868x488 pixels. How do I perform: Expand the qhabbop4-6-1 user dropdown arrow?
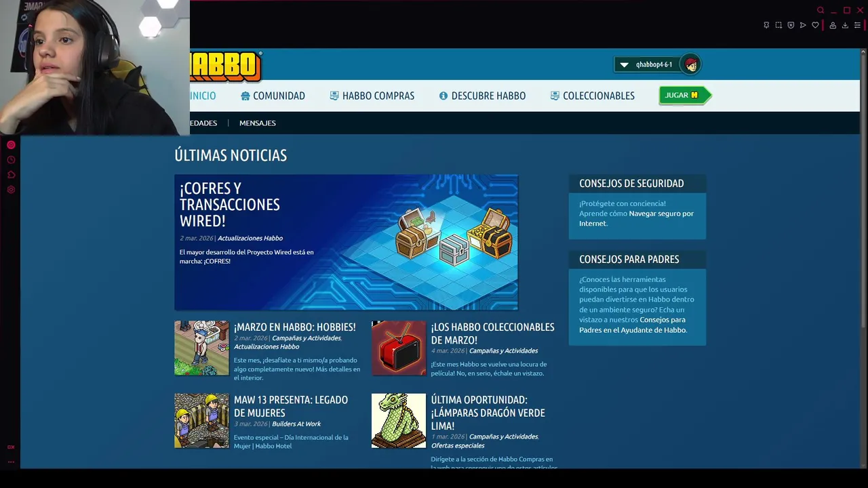click(x=625, y=65)
